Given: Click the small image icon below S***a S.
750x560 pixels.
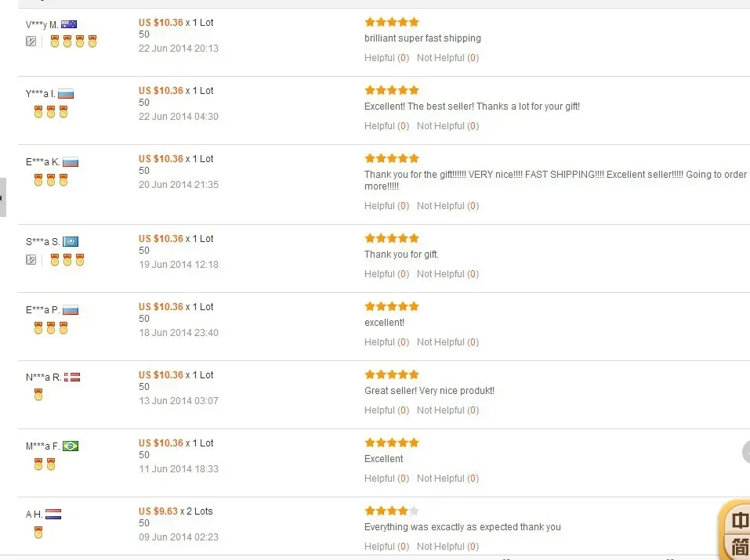Looking at the screenshot, I should pos(31,259).
